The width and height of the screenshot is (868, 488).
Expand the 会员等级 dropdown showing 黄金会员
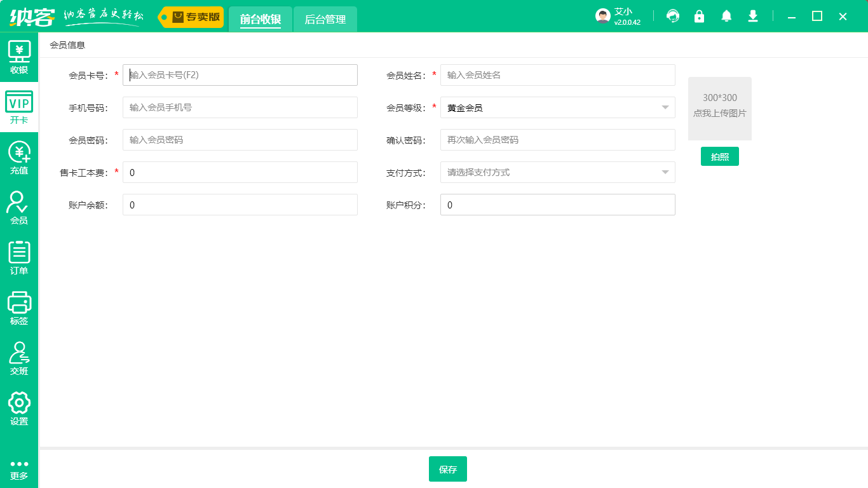(x=557, y=107)
